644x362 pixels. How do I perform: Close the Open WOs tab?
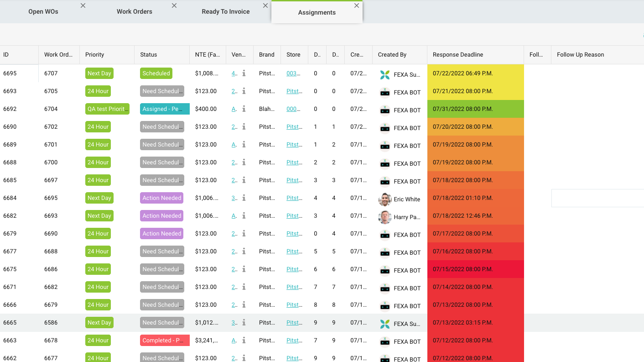tap(83, 5)
